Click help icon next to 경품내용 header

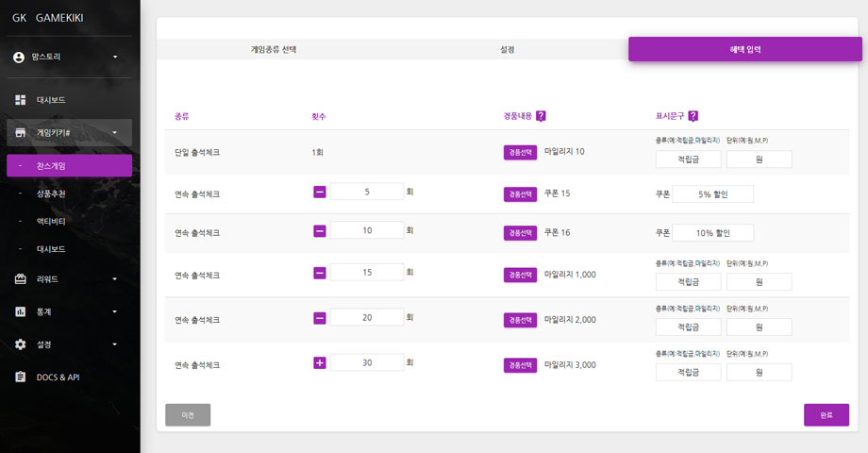pyautogui.click(x=541, y=116)
